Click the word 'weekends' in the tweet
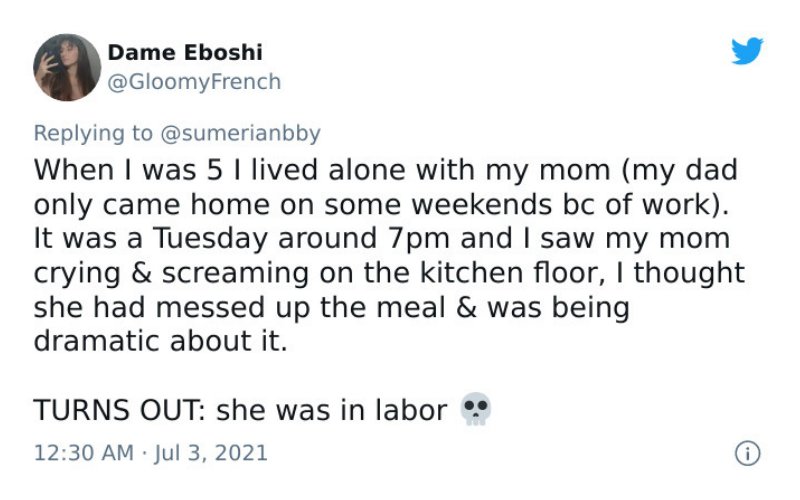This screenshot has height=500, width=800. tap(481, 205)
